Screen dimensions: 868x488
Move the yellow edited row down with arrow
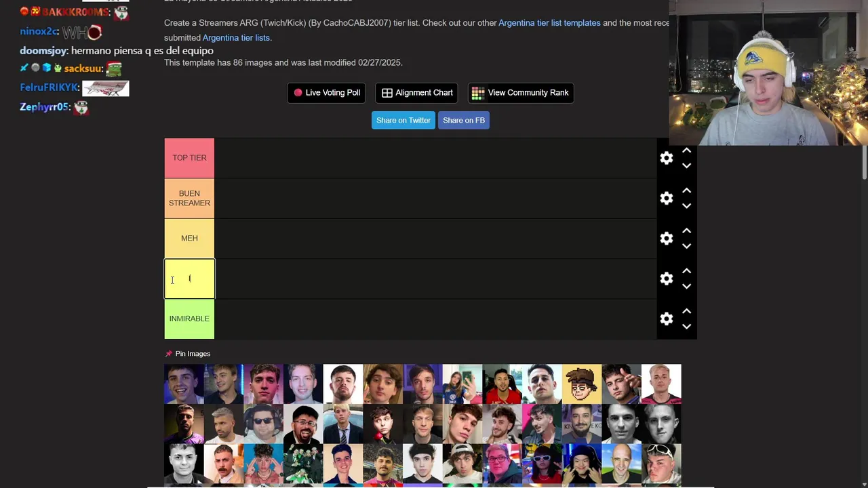686,286
